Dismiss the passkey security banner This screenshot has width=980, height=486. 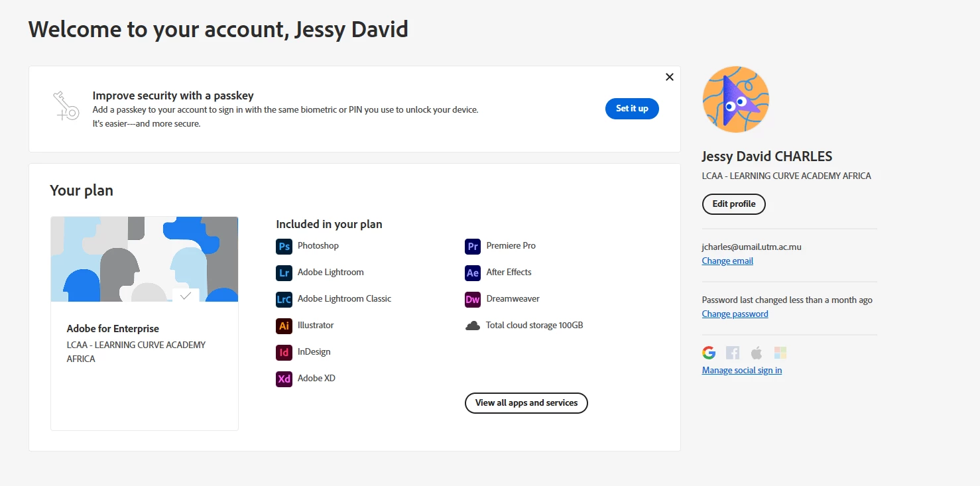pos(670,77)
